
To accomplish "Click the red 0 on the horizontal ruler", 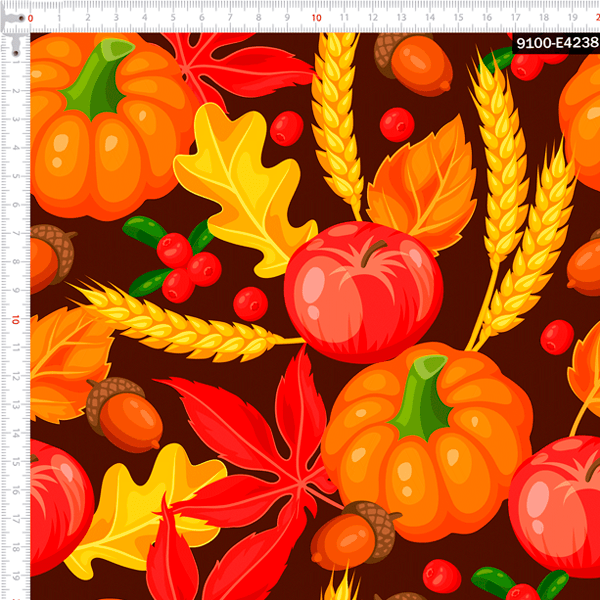I will [x=31, y=17].
